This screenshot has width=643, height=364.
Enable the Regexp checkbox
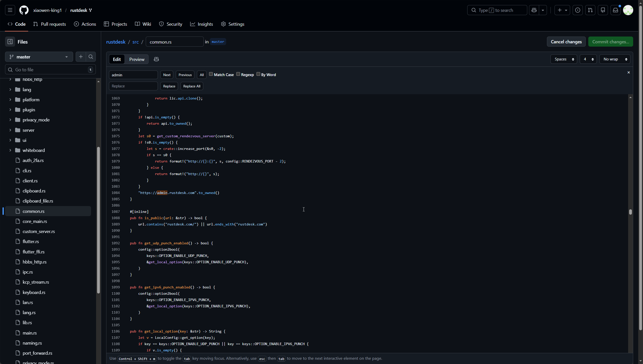pyautogui.click(x=238, y=74)
